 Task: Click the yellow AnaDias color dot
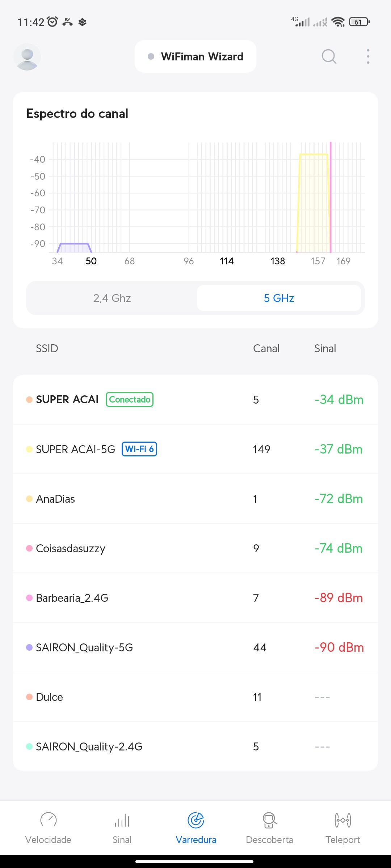[29, 499]
